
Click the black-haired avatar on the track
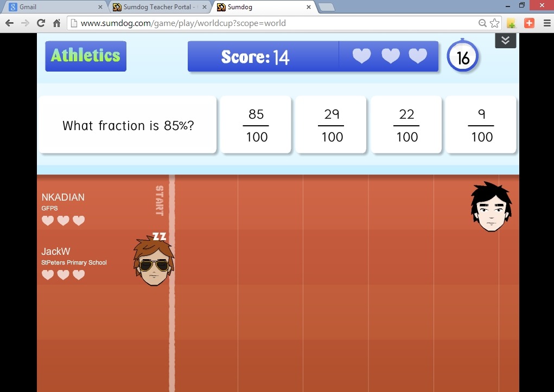coord(491,207)
